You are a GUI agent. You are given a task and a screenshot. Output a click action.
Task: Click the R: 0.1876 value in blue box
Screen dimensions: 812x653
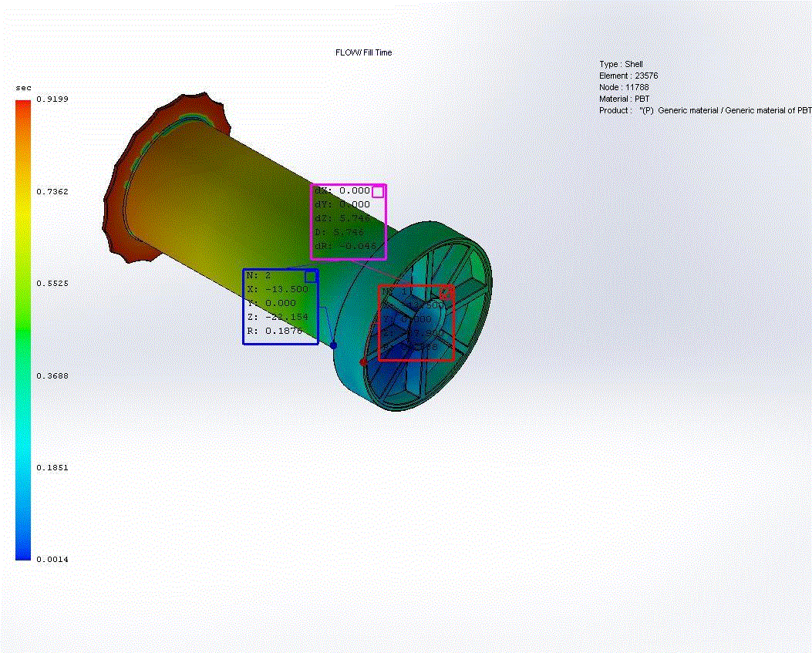coord(275,331)
